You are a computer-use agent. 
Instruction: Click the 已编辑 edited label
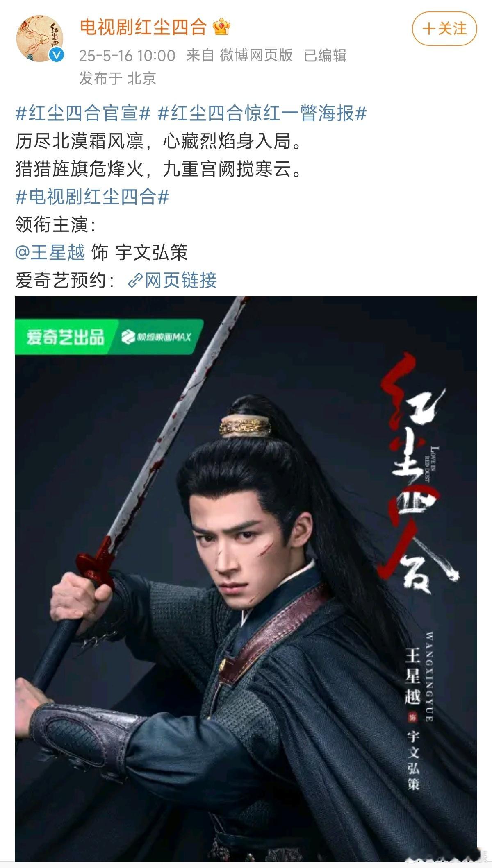pyautogui.click(x=325, y=55)
